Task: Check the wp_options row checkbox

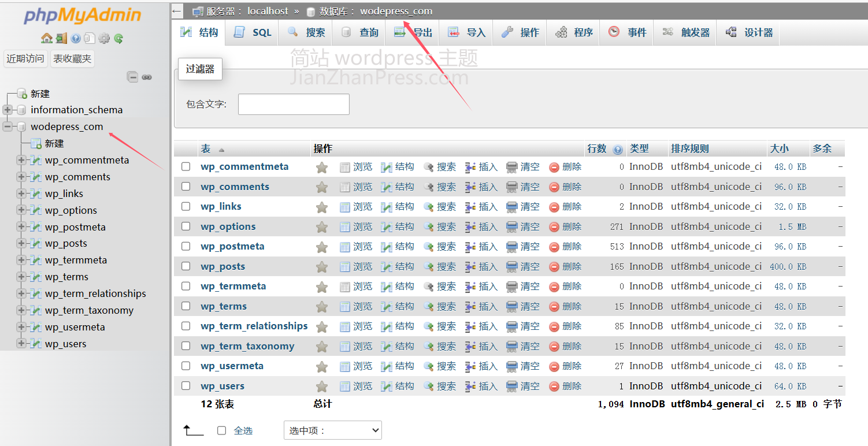Action: point(186,226)
